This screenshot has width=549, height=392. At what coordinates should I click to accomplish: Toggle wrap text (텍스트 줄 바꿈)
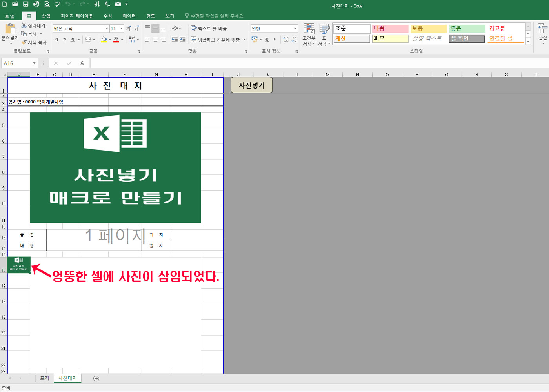coord(209,29)
